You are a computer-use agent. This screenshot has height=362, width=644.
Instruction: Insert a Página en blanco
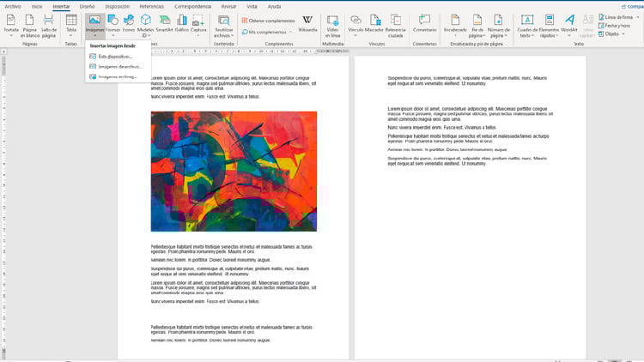(x=30, y=23)
